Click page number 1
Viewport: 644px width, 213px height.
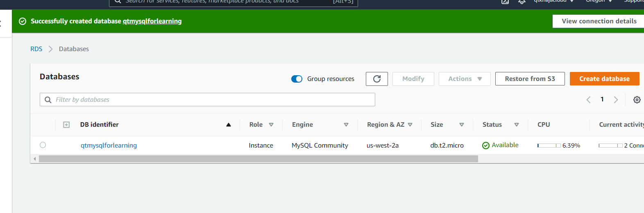point(602,99)
